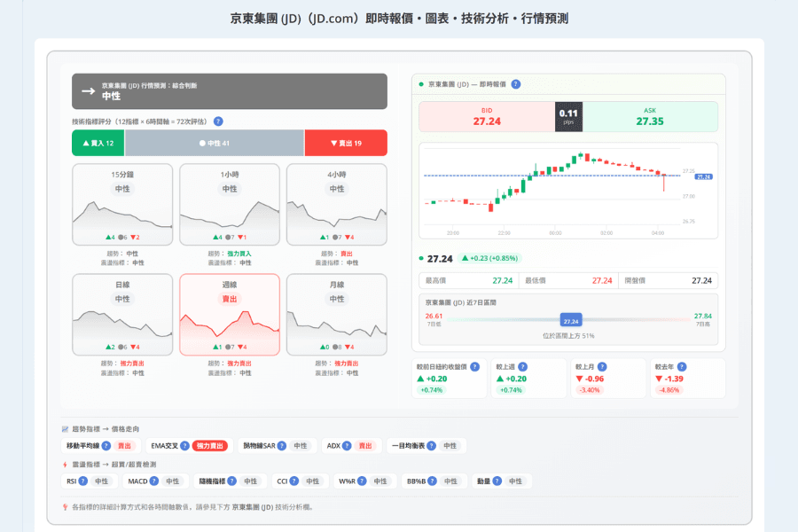The height and width of the screenshot is (532, 798).
Task: Click the -3.40% badge under 較上月
Action: tap(590, 390)
